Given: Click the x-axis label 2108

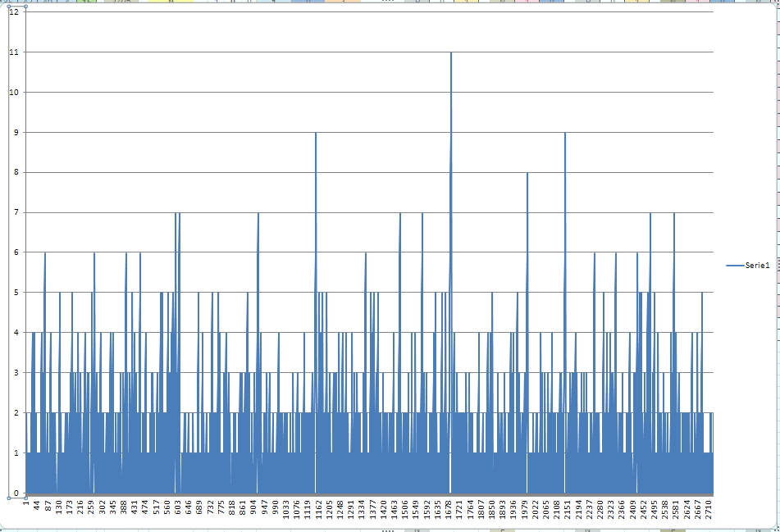Looking at the screenshot, I should 557,509.
